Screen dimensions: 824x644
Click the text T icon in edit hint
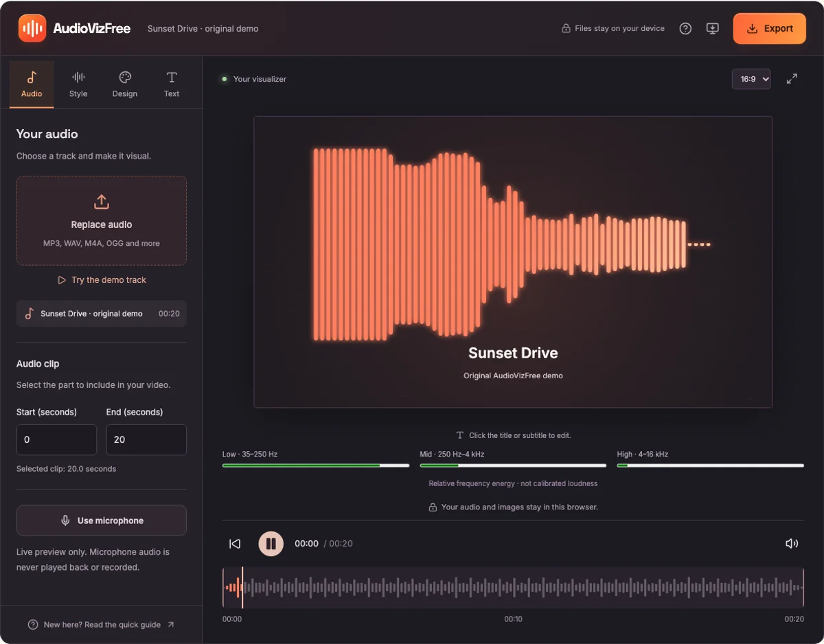point(460,435)
